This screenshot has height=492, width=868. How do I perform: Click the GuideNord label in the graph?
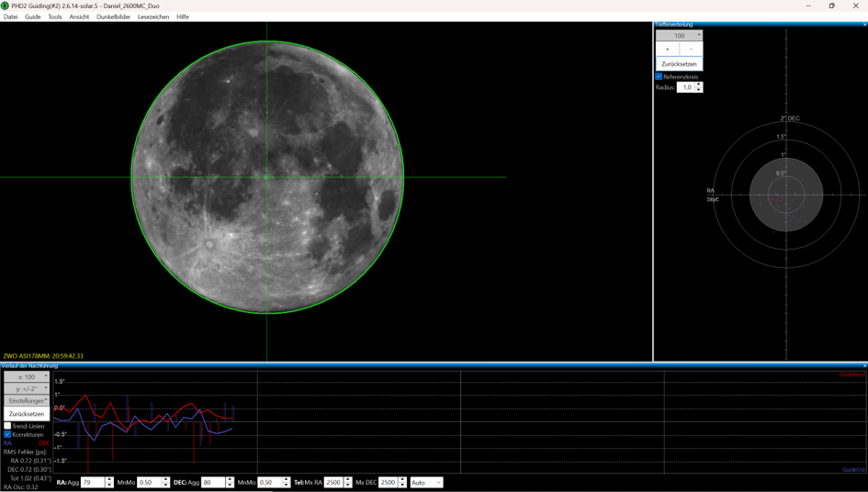coord(852,375)
